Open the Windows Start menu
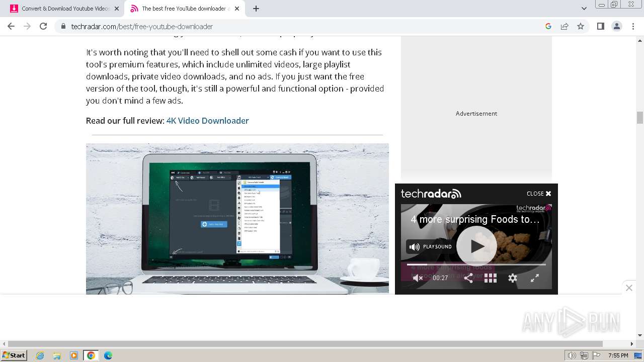Screen dimensions: 644x362 (14, 355)
